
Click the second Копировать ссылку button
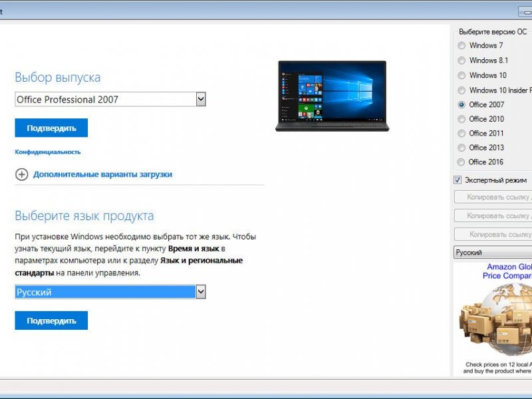pyautogui.click(x=493, y=215)
